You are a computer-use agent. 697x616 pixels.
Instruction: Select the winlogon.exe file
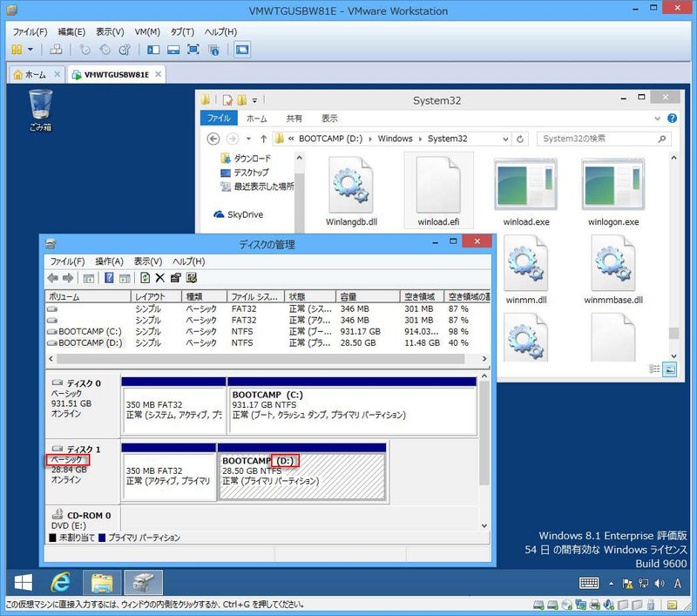(613, 191)
